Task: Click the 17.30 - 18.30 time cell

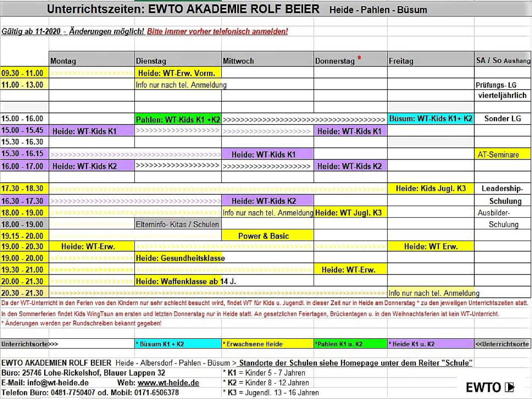Action: coord(25,189)
